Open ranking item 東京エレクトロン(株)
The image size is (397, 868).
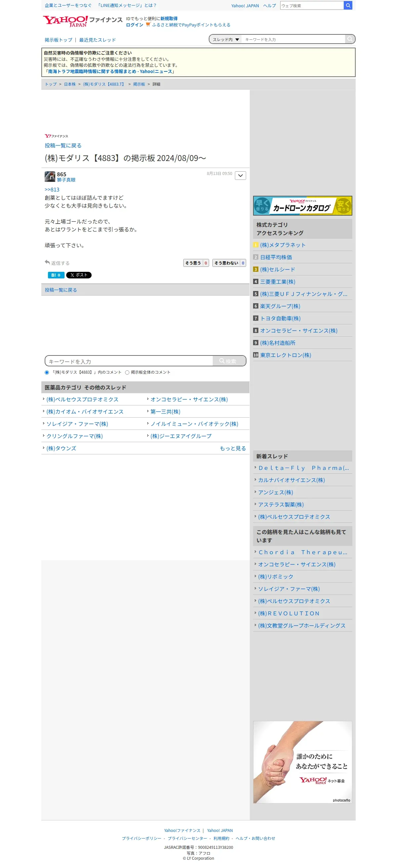pyautogui.click(x=286, y=355)
